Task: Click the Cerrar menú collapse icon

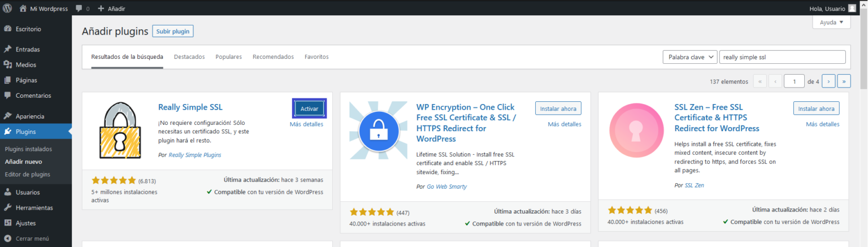Action: click(x=8, y=239)
